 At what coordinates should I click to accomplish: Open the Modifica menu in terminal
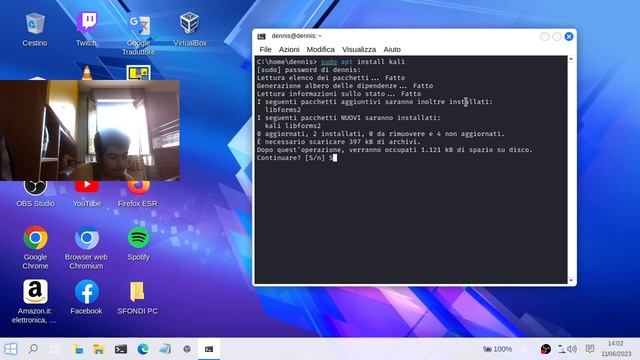(320, 49)
